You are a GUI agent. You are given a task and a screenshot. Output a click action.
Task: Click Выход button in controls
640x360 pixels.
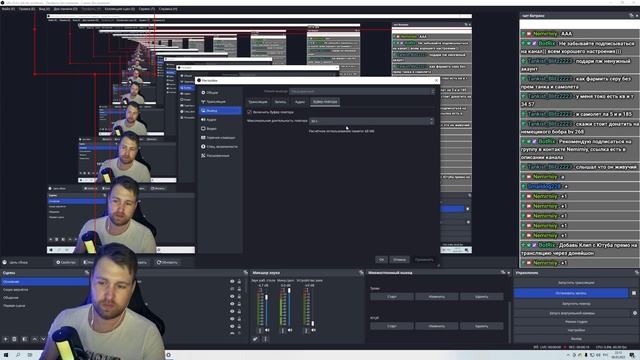click(576, 338)
